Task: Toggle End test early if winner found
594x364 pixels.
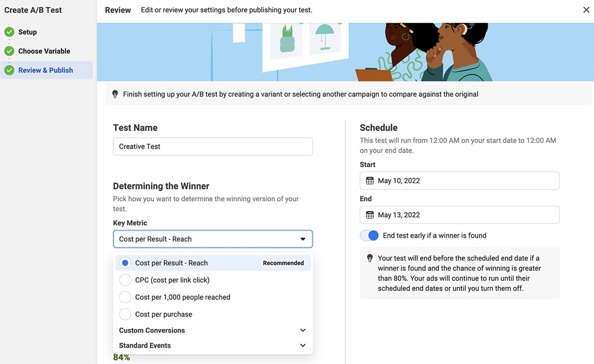Action: click(x=369, y=235)
